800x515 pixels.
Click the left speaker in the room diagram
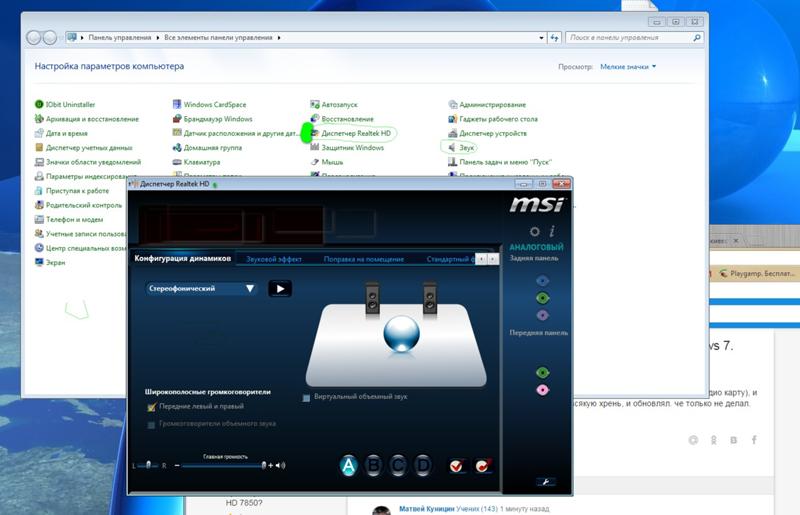(x=372, y=297)
